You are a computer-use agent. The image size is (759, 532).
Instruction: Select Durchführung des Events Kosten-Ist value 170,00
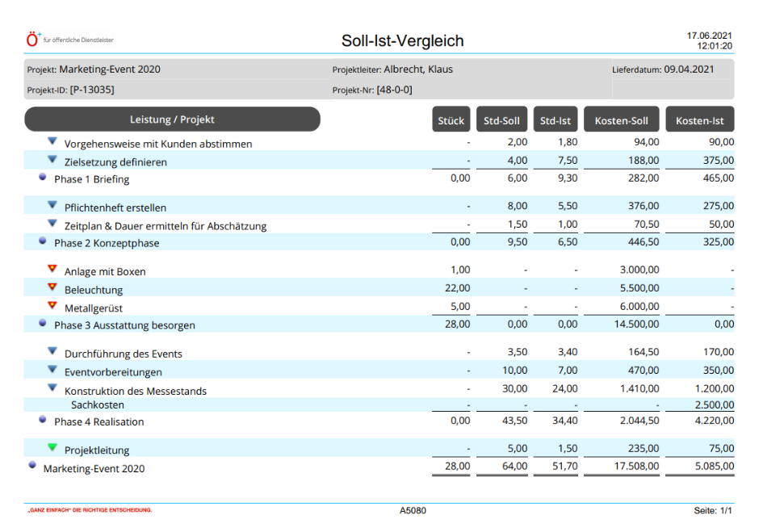tap(719, 352)
